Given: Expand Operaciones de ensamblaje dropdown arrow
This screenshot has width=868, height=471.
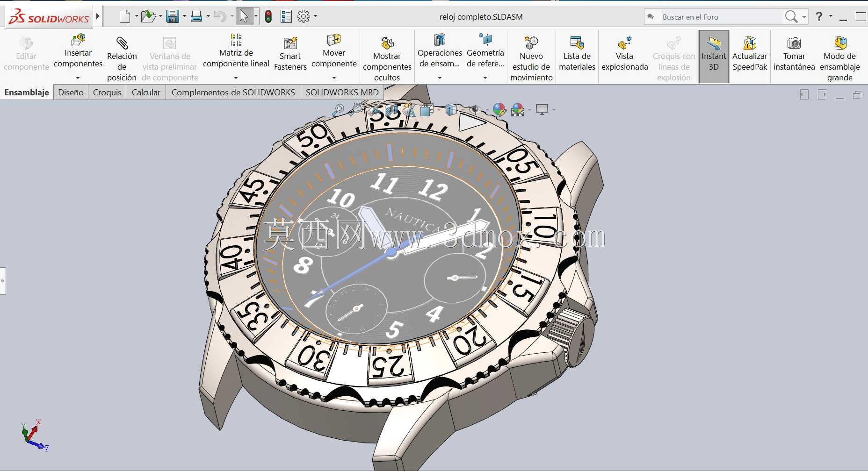Looking at the screenshot, I should pos(440,78).
